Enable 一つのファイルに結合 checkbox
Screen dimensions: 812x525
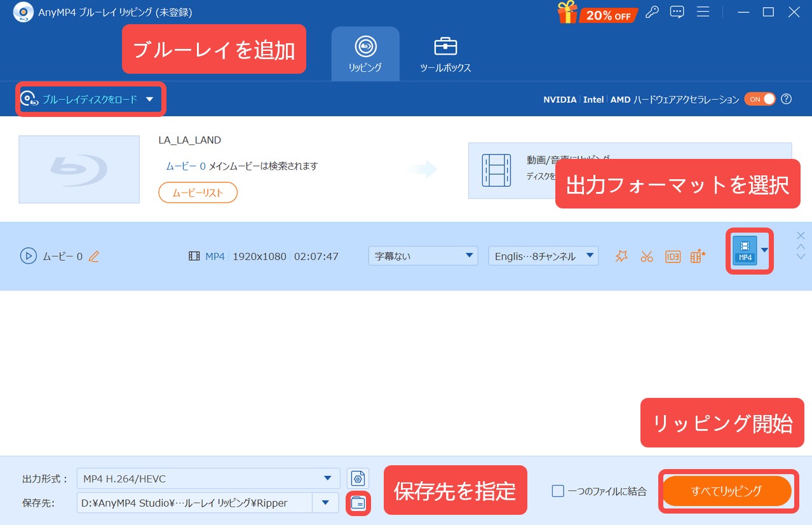558,491
